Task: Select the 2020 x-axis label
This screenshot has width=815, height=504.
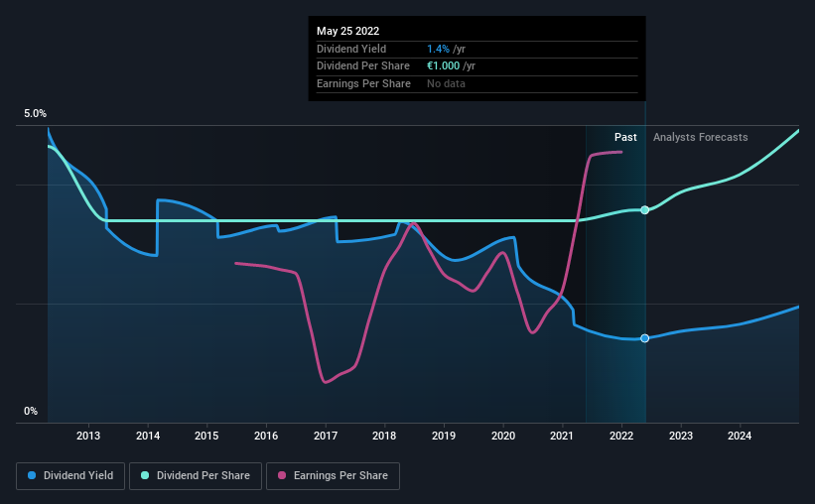Action: [503, 436]
